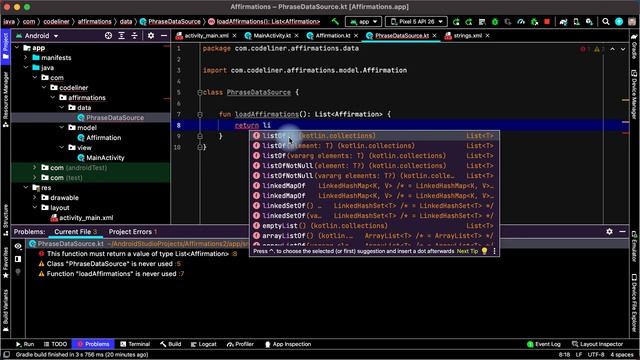This screenshot has height=360, width=640.
Task: Click the Make Project hammer icon
Action: point(335,22)
